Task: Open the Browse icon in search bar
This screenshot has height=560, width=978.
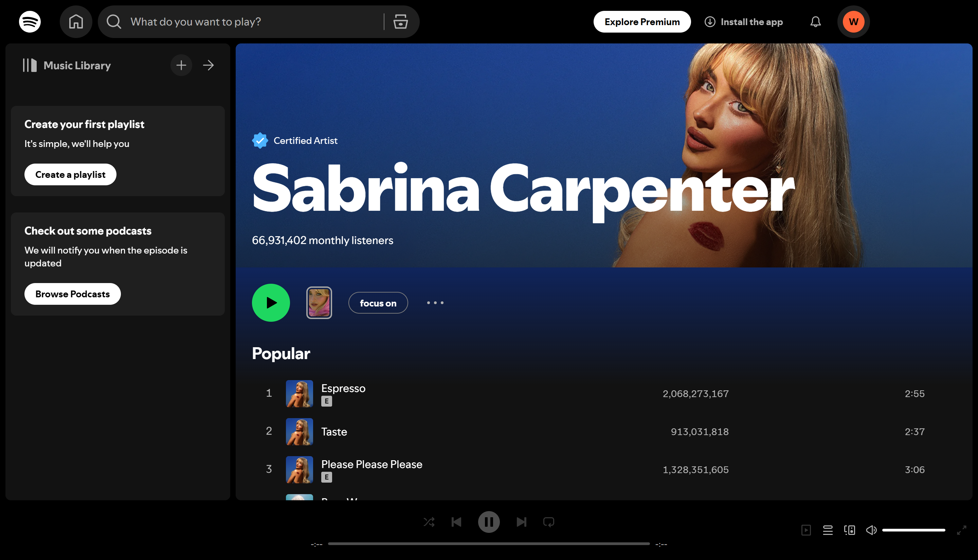Action: click(x=400, y=22)
